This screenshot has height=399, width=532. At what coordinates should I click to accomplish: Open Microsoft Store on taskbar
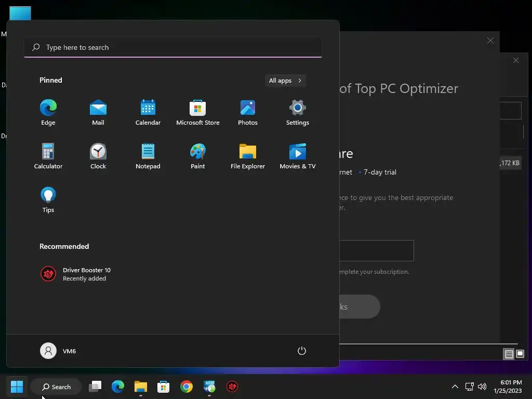[163, 387]
